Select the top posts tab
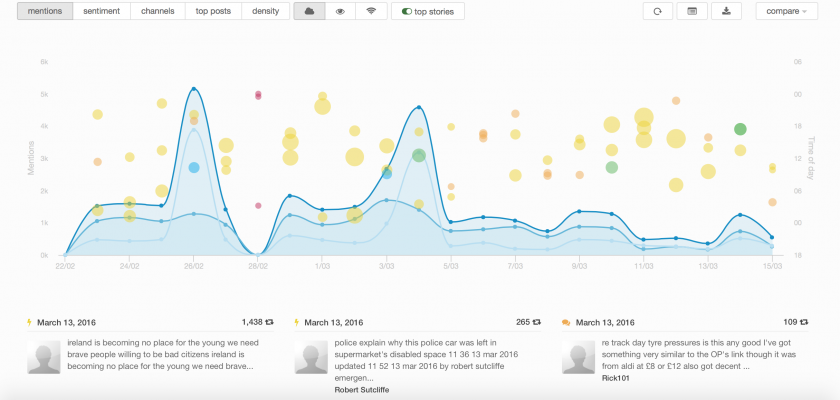Screen dimensions: 840x400 click(214, 11)
